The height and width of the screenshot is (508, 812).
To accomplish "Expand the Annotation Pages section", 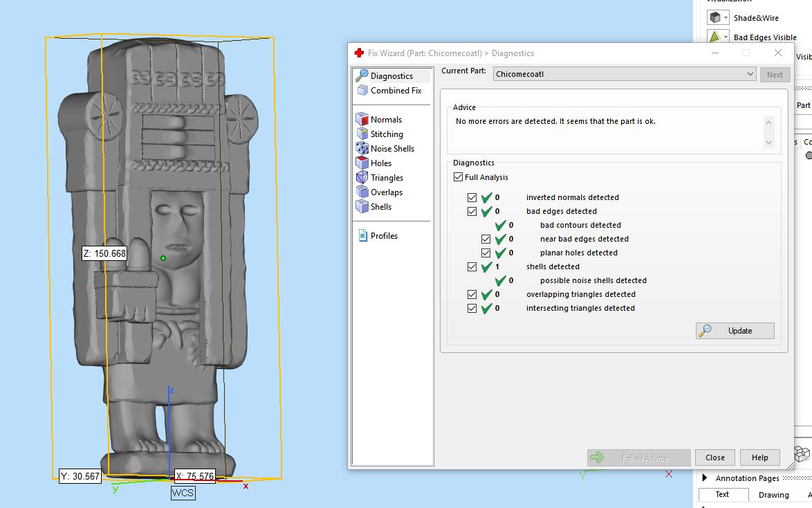I will tap(705, 478).
